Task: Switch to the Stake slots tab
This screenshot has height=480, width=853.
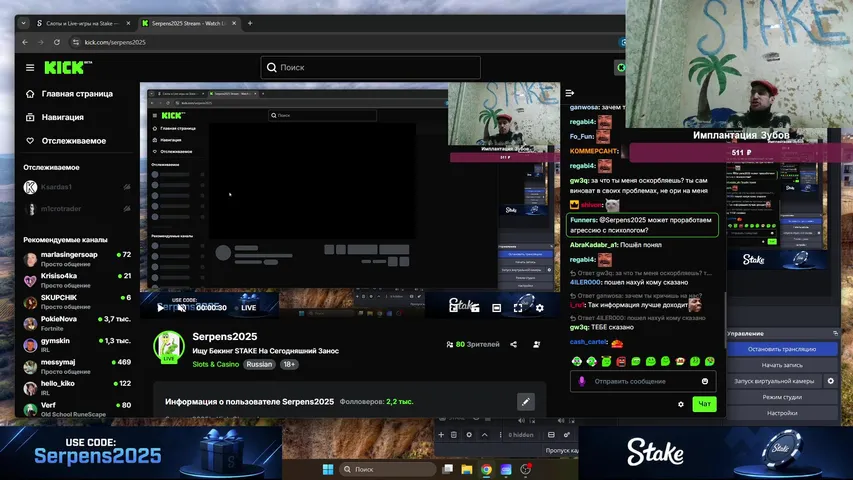Action: 82,23
